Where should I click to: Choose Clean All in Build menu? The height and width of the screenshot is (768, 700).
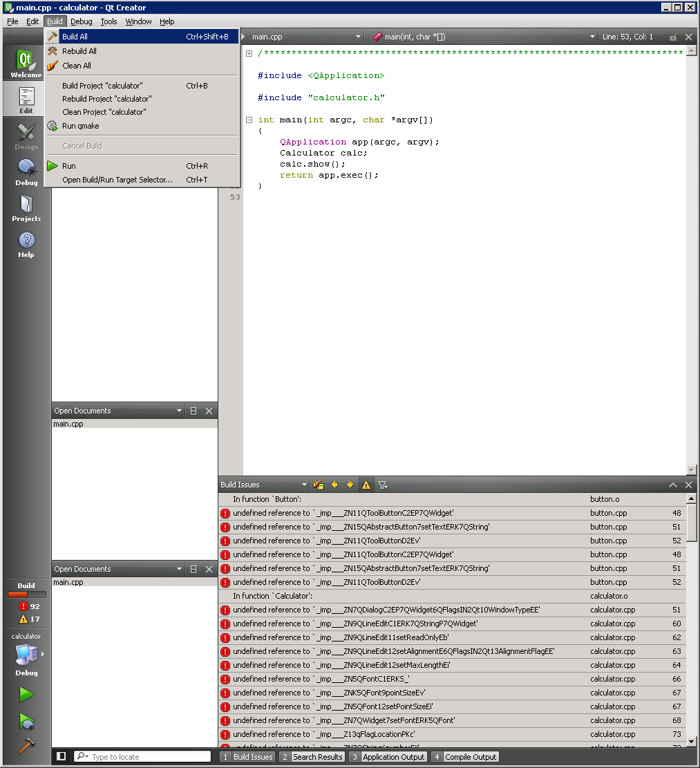pyautogui.click(x=142, y=66)
